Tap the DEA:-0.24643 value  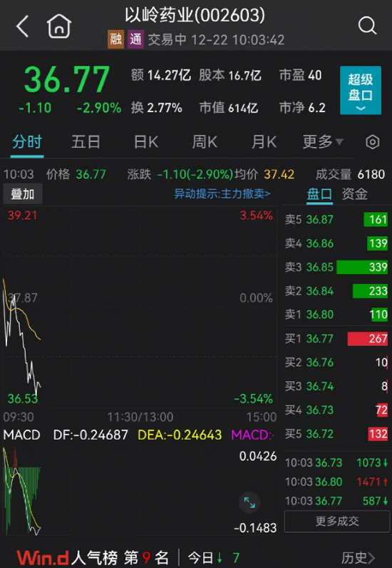[x=180, y=435]
